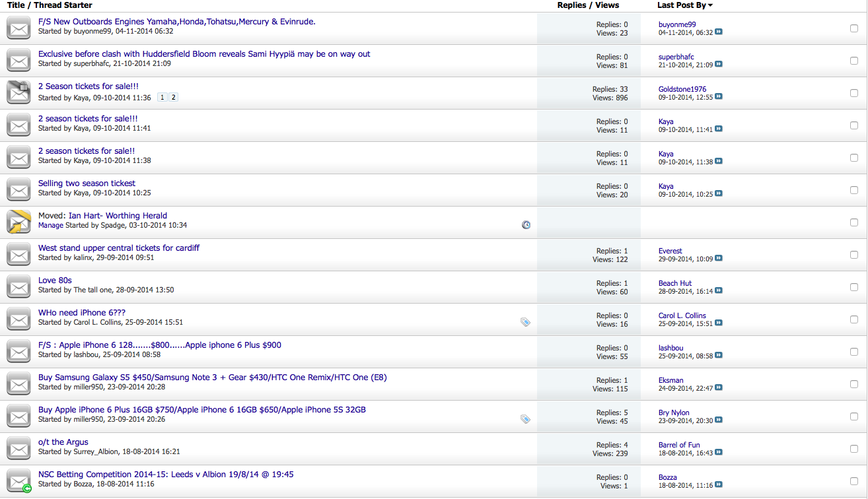Click envelope icon for West stand upper thread
This screenshot has height=499, width=868.
pyautogui.click(x=18, y=255)
